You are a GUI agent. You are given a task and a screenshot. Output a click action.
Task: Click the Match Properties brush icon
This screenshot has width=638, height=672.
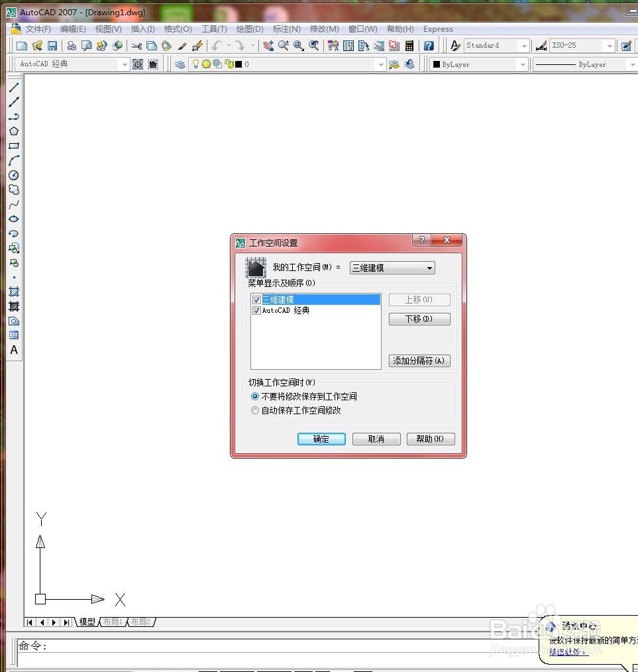183,46
